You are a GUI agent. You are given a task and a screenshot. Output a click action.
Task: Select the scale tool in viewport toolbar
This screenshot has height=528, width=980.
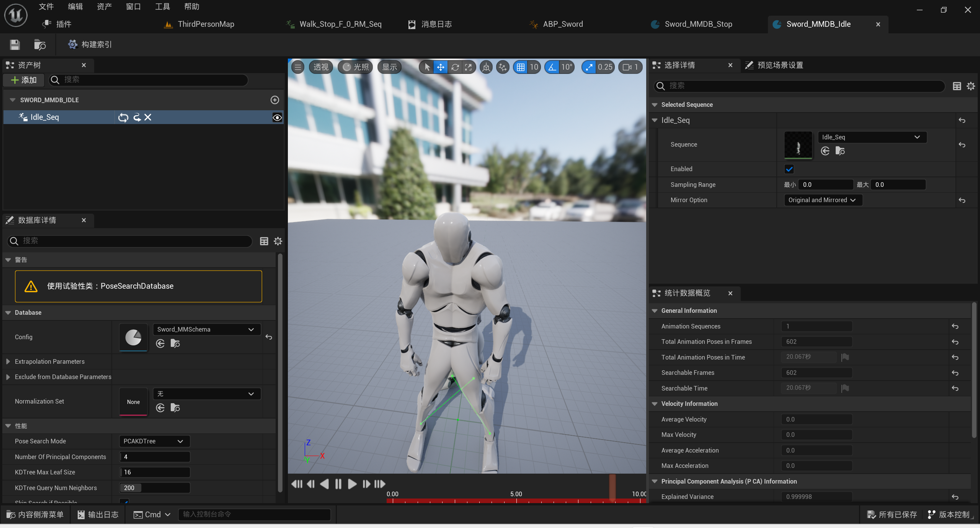point(469,67)
